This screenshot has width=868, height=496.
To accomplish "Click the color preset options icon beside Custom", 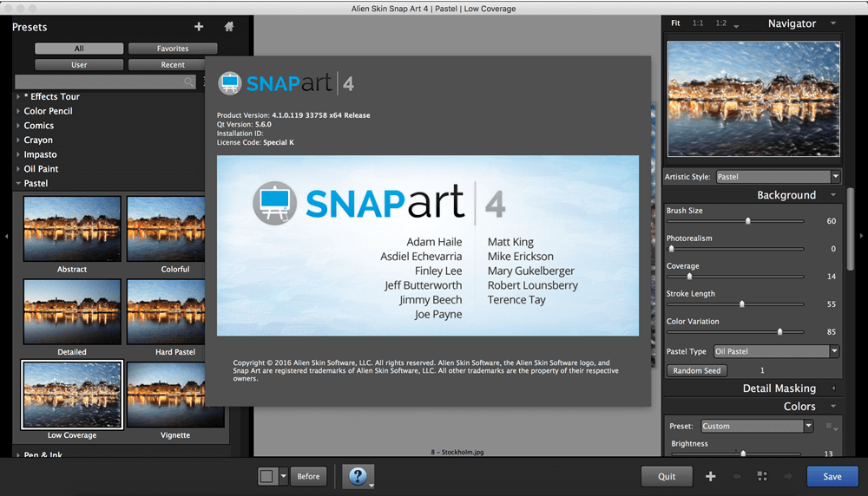I will pyautogui.click(x=831, y=427).
